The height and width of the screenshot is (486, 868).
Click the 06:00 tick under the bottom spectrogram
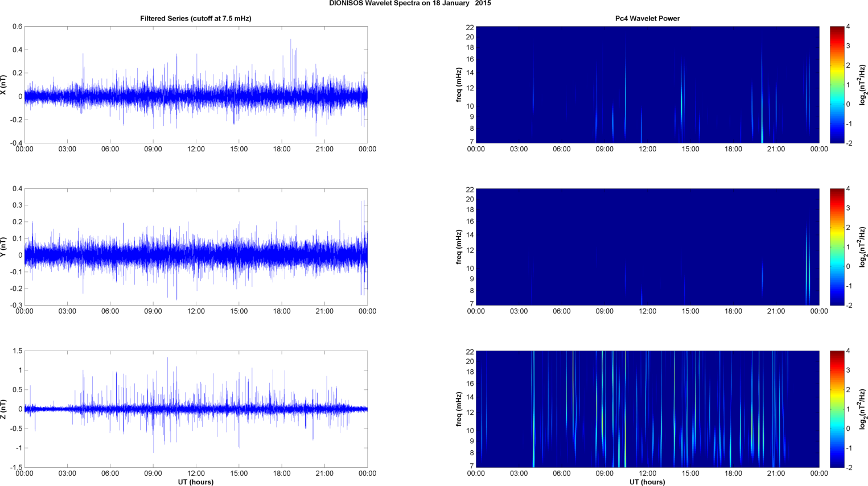pos(561,473)
